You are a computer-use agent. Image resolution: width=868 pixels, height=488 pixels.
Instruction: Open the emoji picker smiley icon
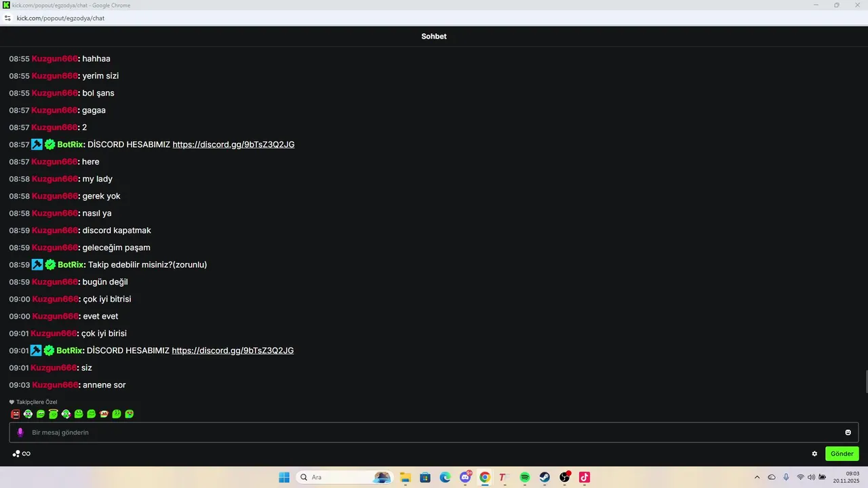click(848, 432)
